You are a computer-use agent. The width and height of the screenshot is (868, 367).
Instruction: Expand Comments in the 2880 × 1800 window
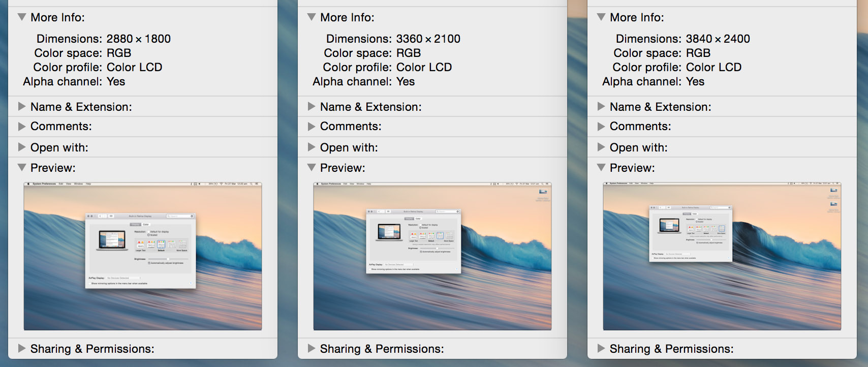[22, 126]
